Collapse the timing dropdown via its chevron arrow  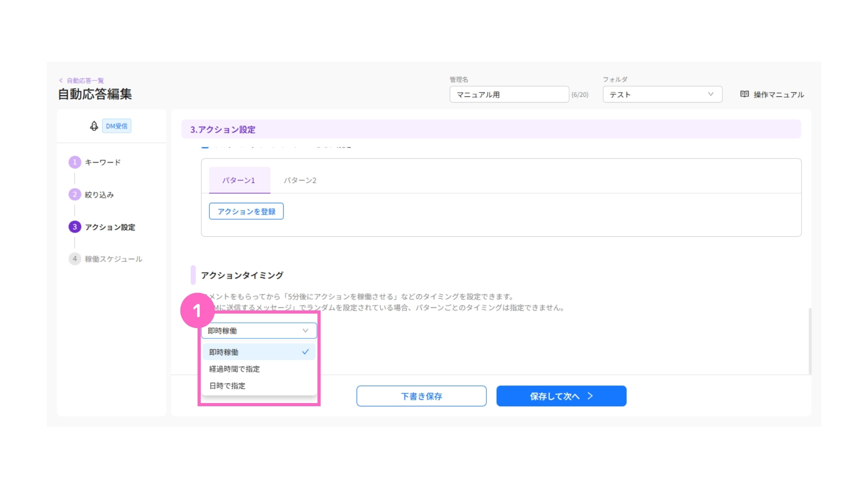[306, 331]
